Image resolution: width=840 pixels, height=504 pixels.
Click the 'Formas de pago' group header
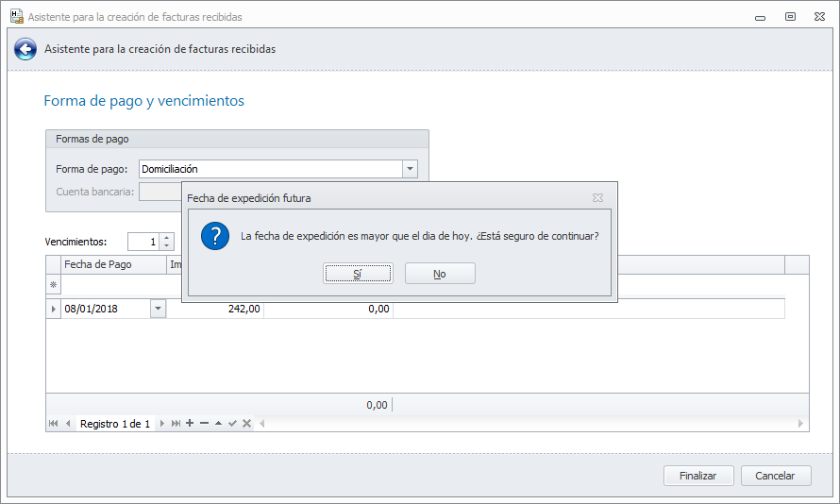(x=237, y=139)
